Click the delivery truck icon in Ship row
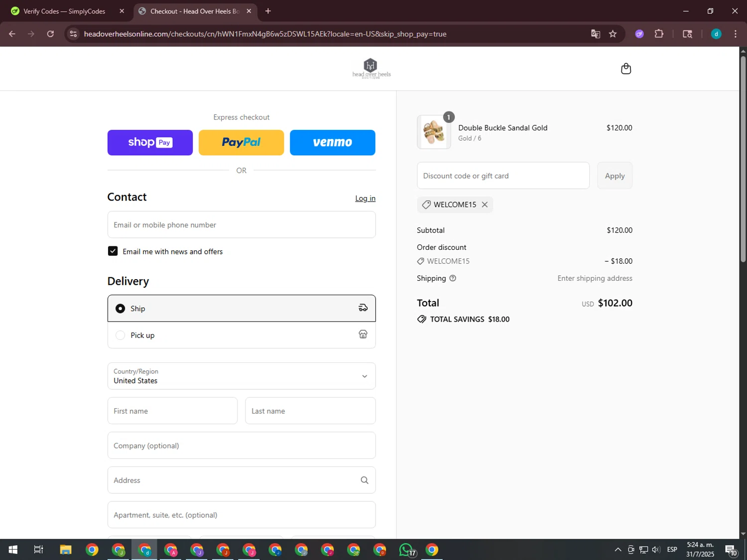Image resolution: width=747 pixels, height=560 pixels. click(x=363, y=308)
